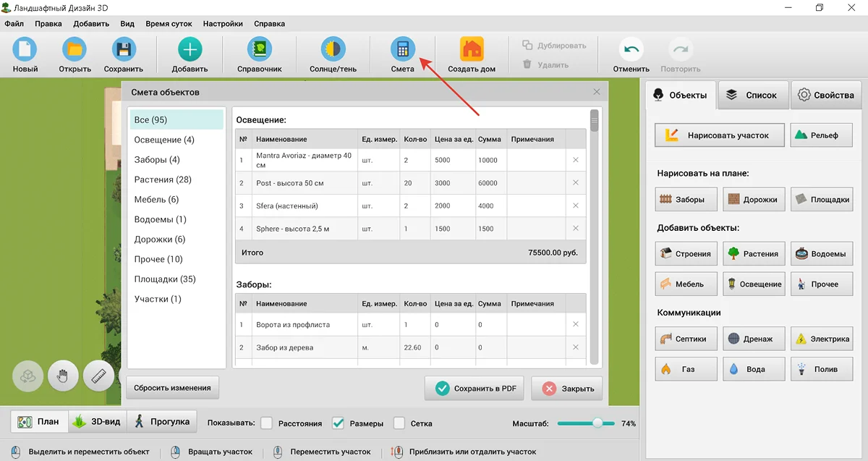The width and height of the screenshot is (868, 461).
Task: Enable the Сетка grid checkbox
Action: tap(399, 423)
